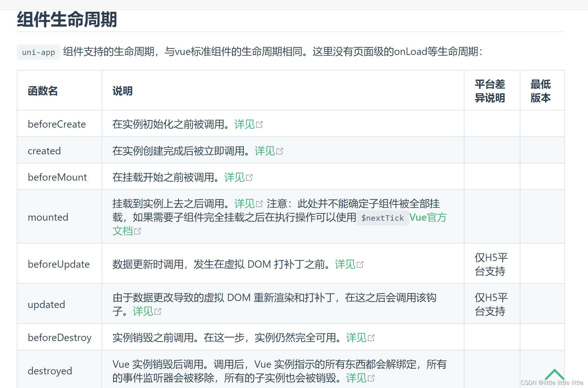Viewport: 588px width, 388px height.
Task: Click external-link icon in updated row
Action: pos(158,311)
